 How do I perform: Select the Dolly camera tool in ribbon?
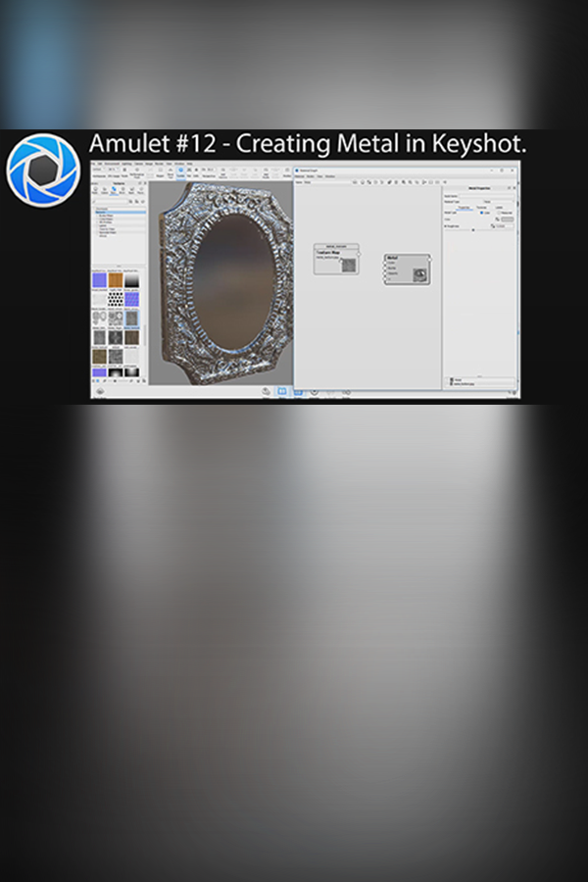[196, 172]
